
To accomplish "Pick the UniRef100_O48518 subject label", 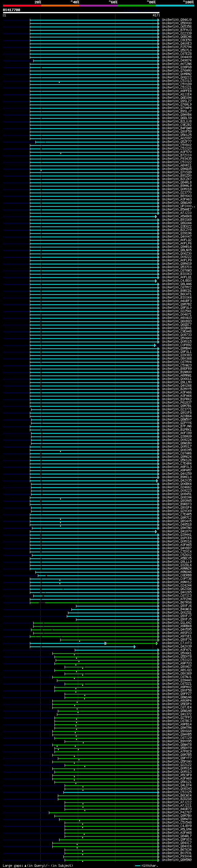I will (x=177, y=525).
